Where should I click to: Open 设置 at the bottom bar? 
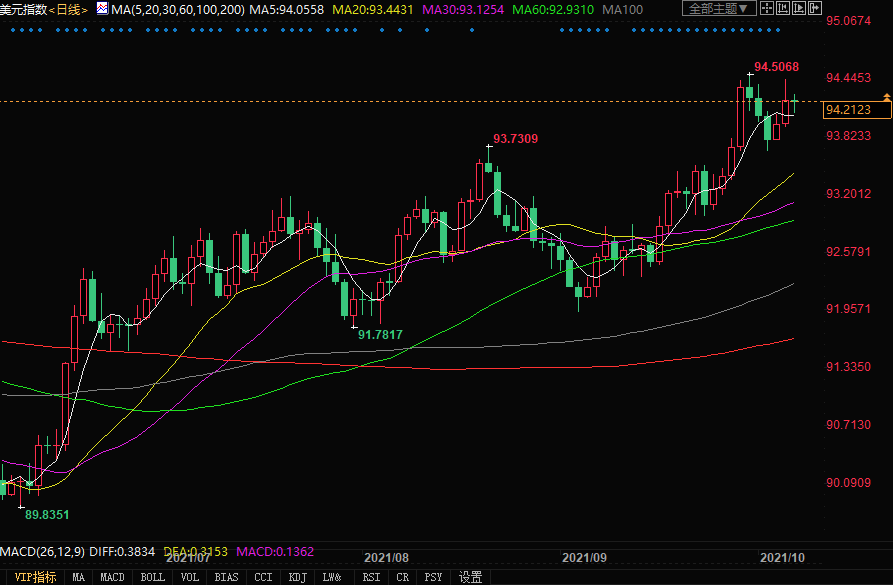tap(470, 577)
